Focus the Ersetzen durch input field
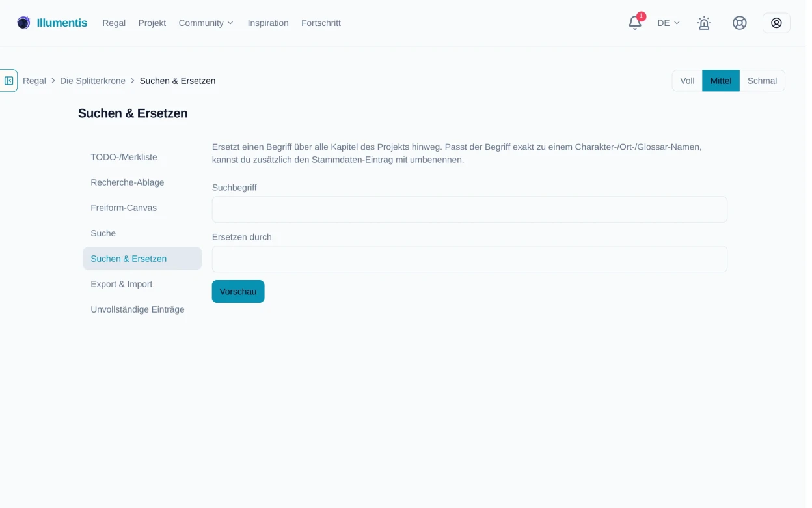 [470, 259]
